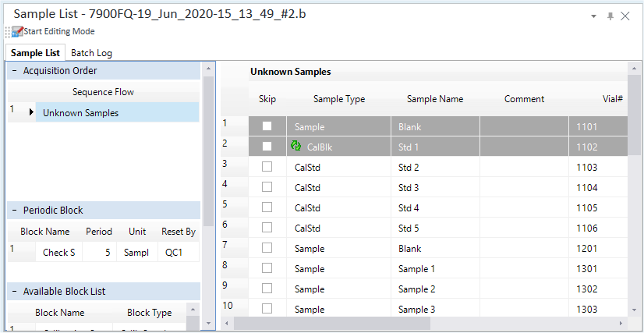644x333 pixels.
Task: Select row header number 8
Action: coord(235,268)
